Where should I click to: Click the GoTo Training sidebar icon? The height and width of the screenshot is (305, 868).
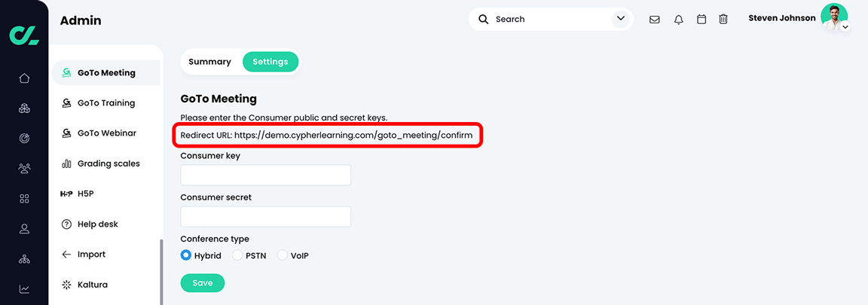point(66,103)
